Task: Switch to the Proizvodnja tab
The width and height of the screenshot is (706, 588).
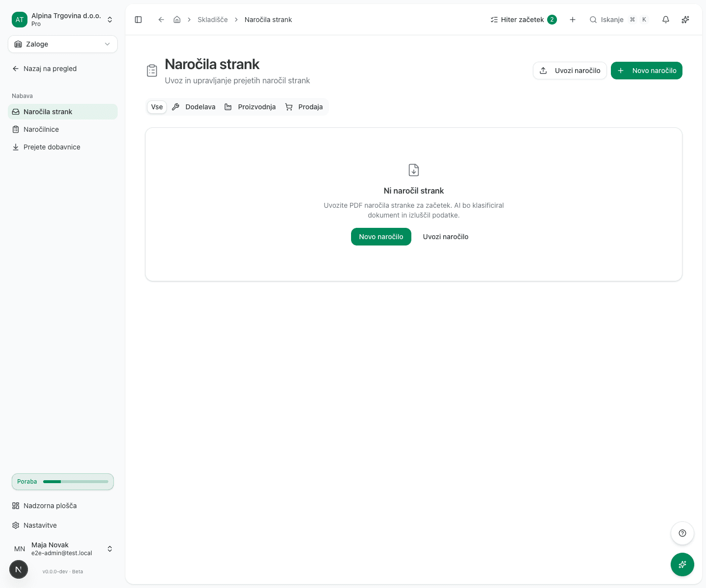Action: pos(250,107)
